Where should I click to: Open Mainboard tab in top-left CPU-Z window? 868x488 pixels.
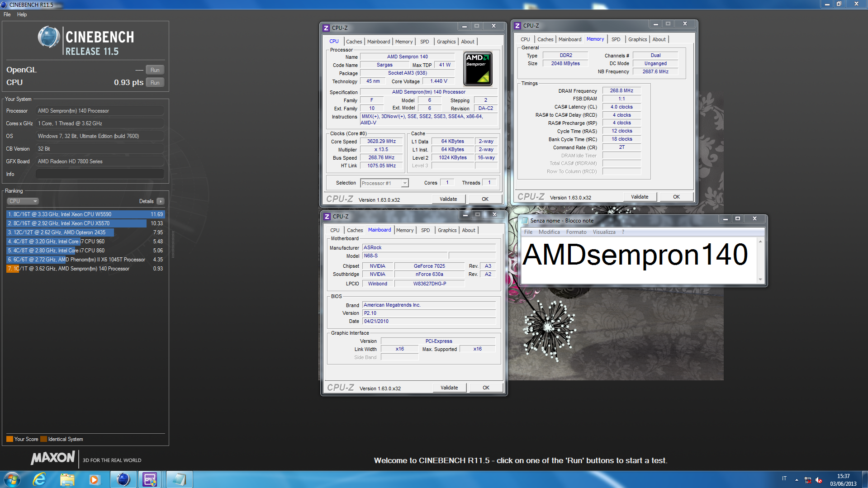coord(379,42)
